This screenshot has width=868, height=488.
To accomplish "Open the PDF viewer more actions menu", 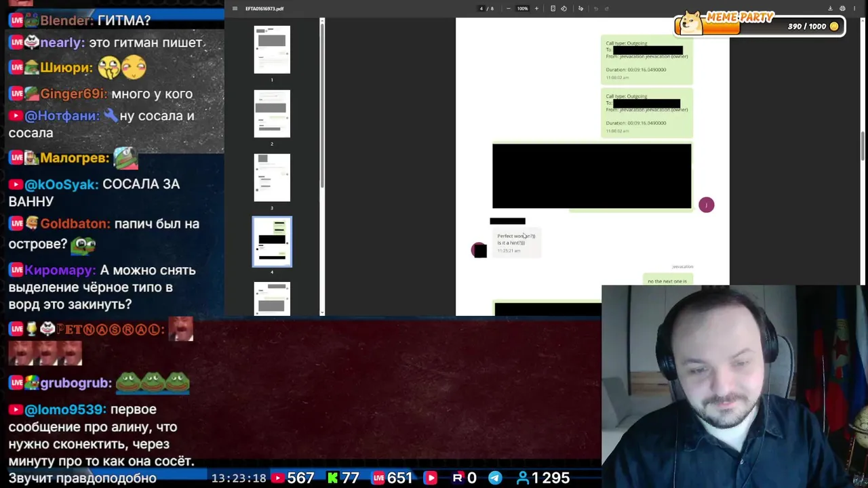I will pyautogui.click(x=854, y=9).
